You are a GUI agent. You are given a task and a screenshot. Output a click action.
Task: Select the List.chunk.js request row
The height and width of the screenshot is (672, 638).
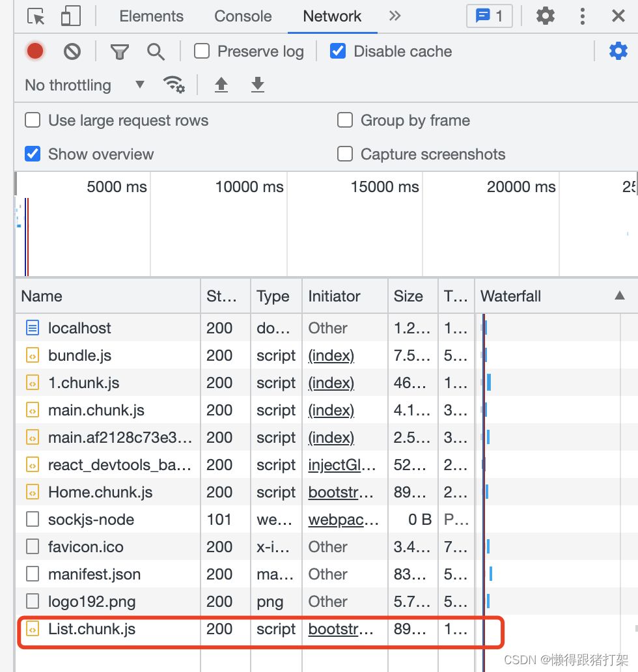91,629
